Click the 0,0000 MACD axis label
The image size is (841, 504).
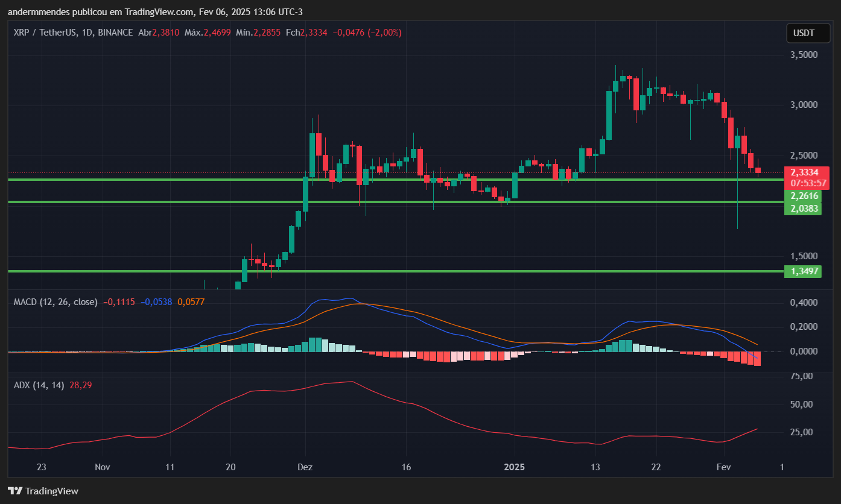[x=804, y=351]
